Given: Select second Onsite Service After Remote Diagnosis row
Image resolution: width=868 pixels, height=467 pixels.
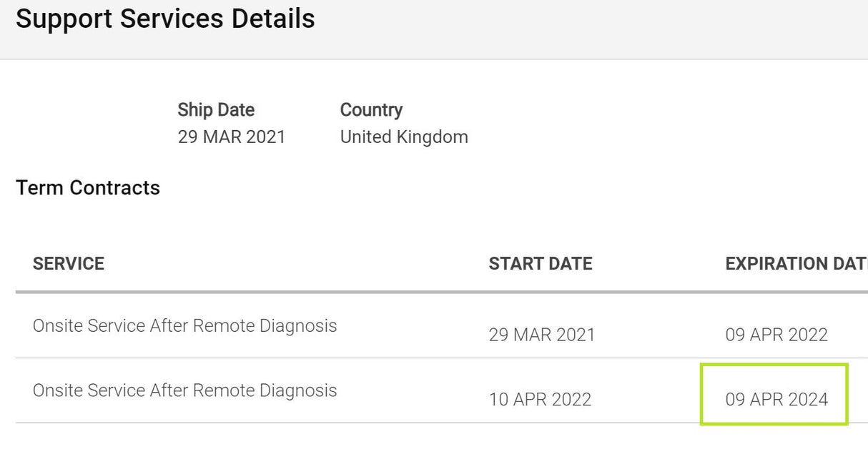Looking at the screenshot, I should coord(442,391).
